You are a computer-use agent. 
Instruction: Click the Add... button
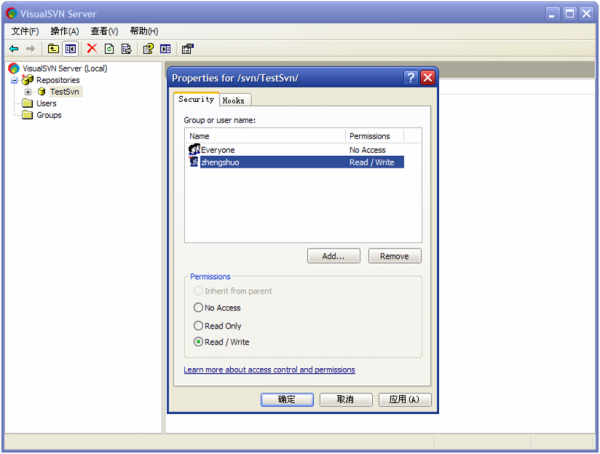333,256
